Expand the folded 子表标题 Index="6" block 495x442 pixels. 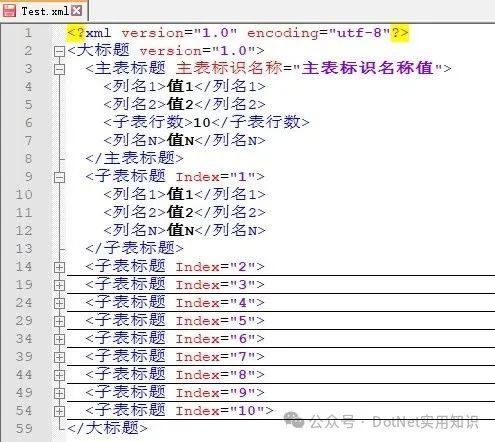click(59, 339)
